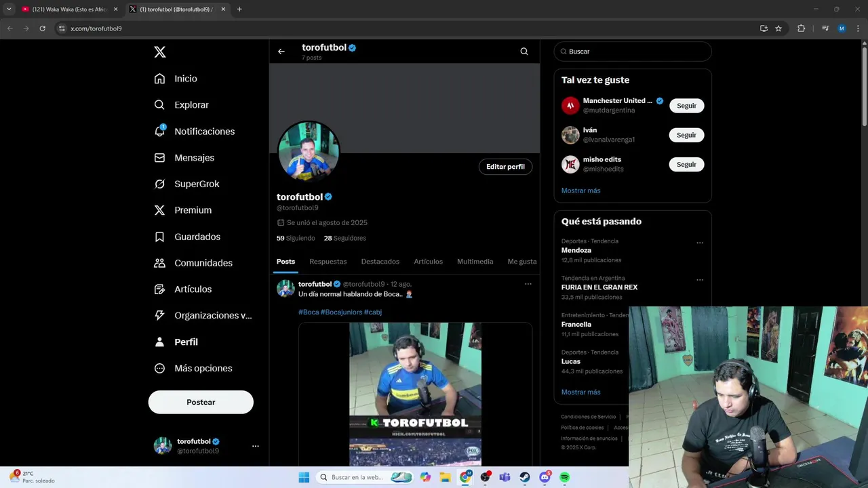
Task: Open the post's three-dot menu
Action: click(x=528, y=284)
